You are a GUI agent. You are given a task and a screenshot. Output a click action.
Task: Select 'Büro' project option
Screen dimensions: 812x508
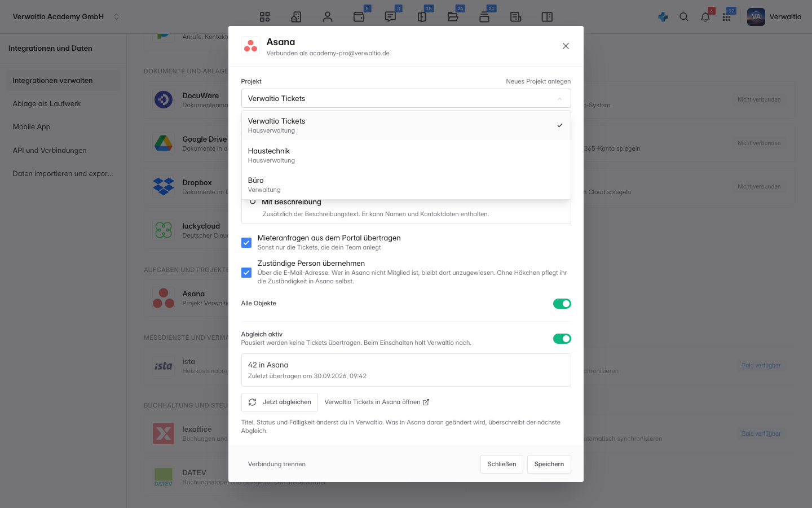[406, 185]
